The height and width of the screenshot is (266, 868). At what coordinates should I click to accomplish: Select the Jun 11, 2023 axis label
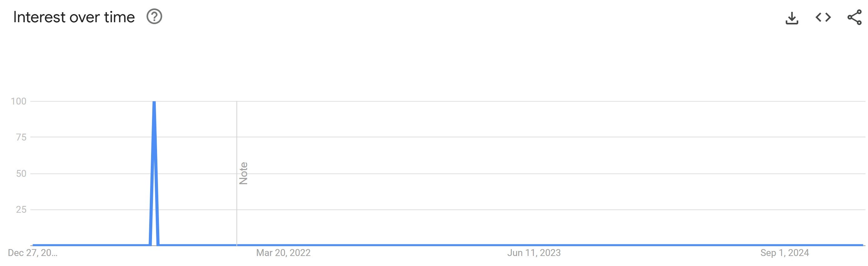(x=534, y=253)
